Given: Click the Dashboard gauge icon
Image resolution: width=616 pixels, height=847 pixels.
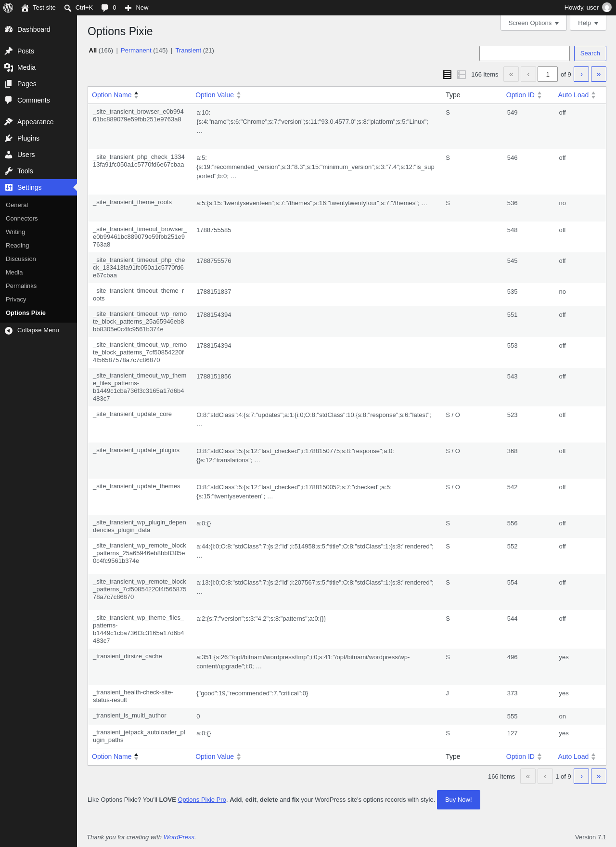Looking at the screenshot, I should [x=9, y=29].
